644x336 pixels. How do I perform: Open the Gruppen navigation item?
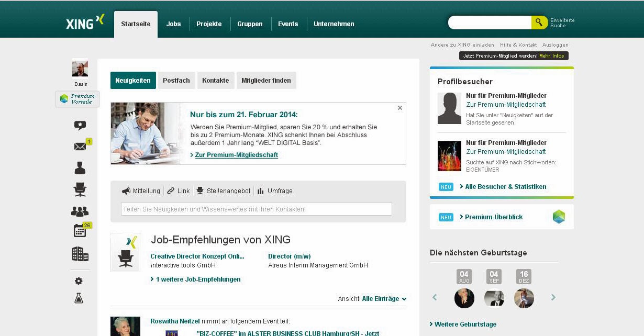coord(250,24)
